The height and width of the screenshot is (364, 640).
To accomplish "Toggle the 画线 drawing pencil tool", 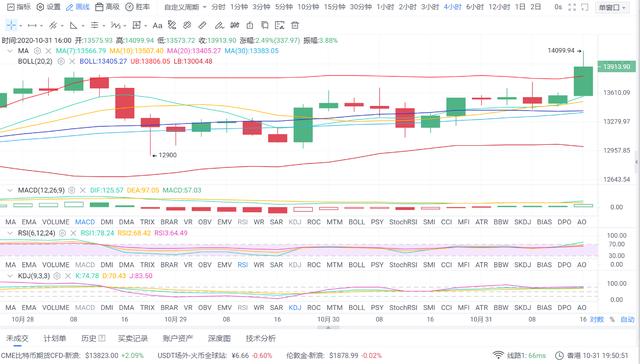I will click(x=78, y=7).
